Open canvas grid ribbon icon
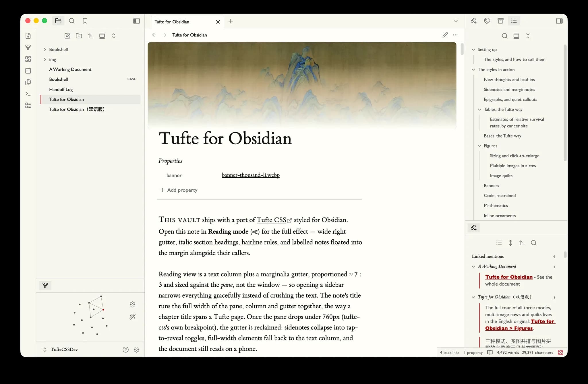This screenshot has width=588, height=384. (x=28, y=59)
